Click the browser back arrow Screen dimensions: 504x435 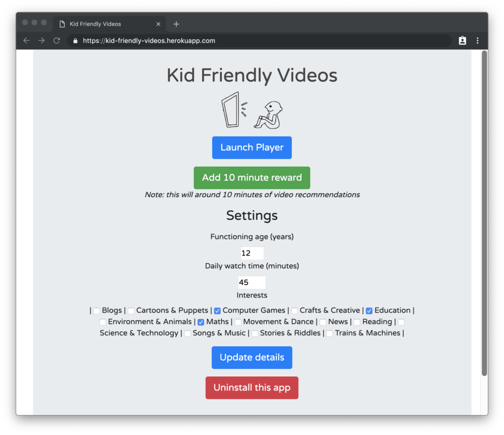click(x=27, y=41)
